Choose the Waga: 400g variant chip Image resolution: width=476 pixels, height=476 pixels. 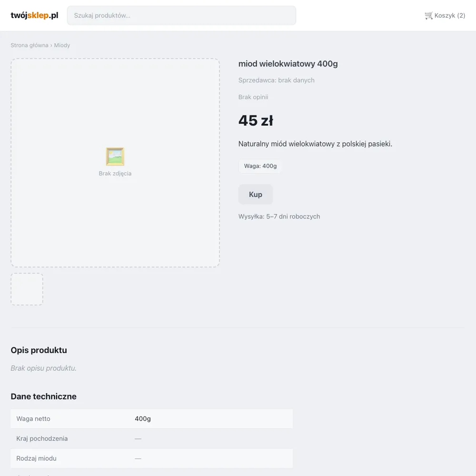click(x=260, y=166)
